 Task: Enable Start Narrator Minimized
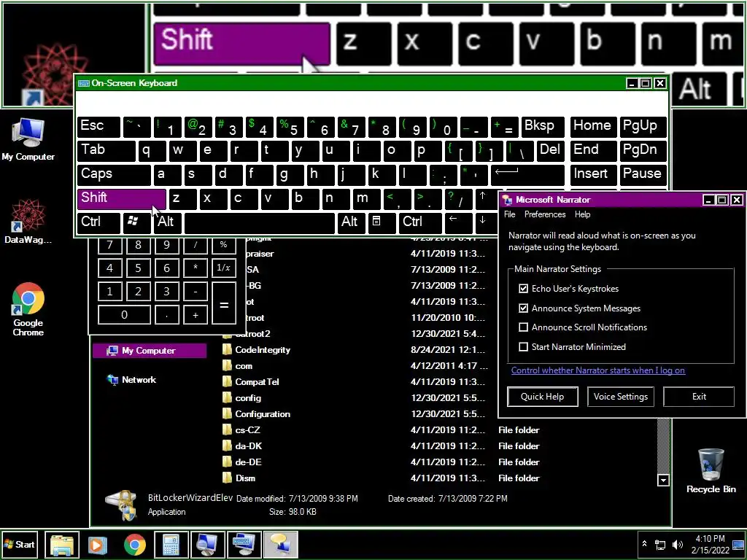coord(523,346)
